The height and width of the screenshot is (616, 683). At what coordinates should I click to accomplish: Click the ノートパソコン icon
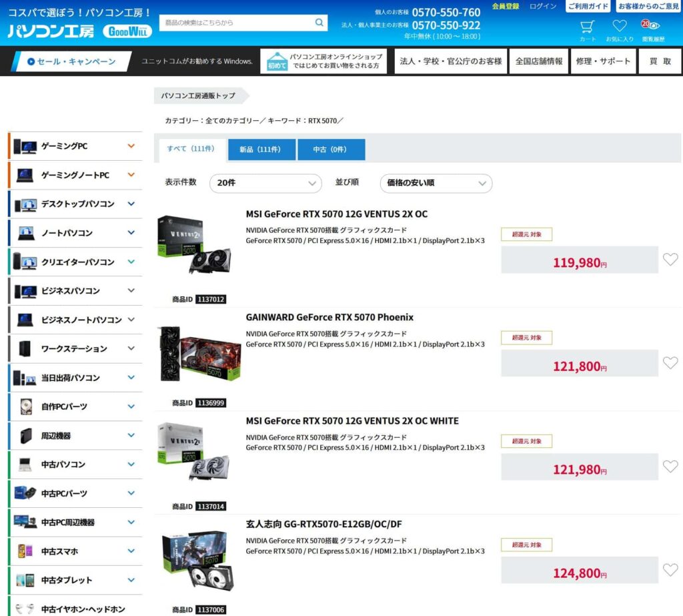click(26, 233)
